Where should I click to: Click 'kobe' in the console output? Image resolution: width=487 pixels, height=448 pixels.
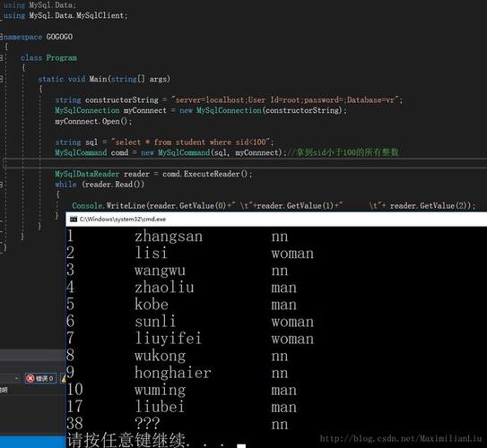[152, 305]
